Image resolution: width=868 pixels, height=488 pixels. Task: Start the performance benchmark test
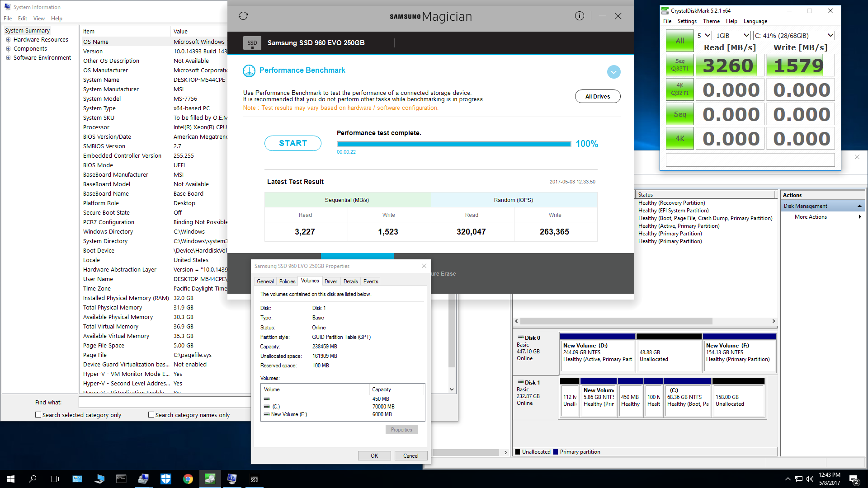[293, 143]
